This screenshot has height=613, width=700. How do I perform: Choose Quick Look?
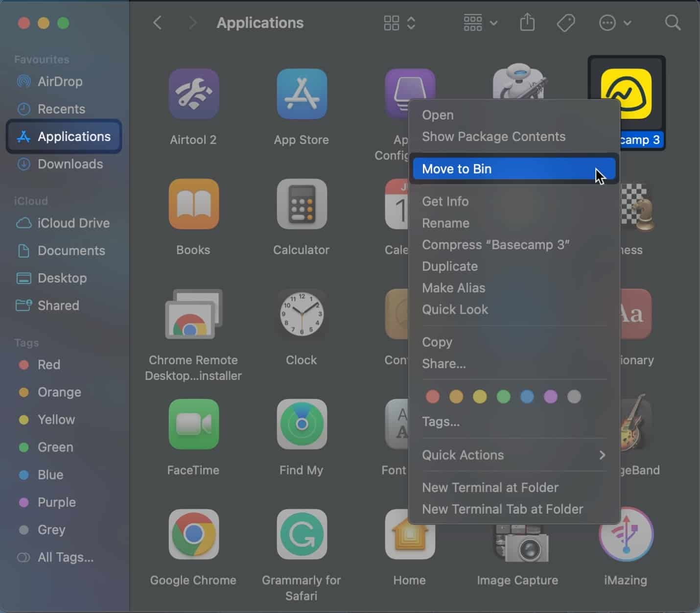point(514,309)
